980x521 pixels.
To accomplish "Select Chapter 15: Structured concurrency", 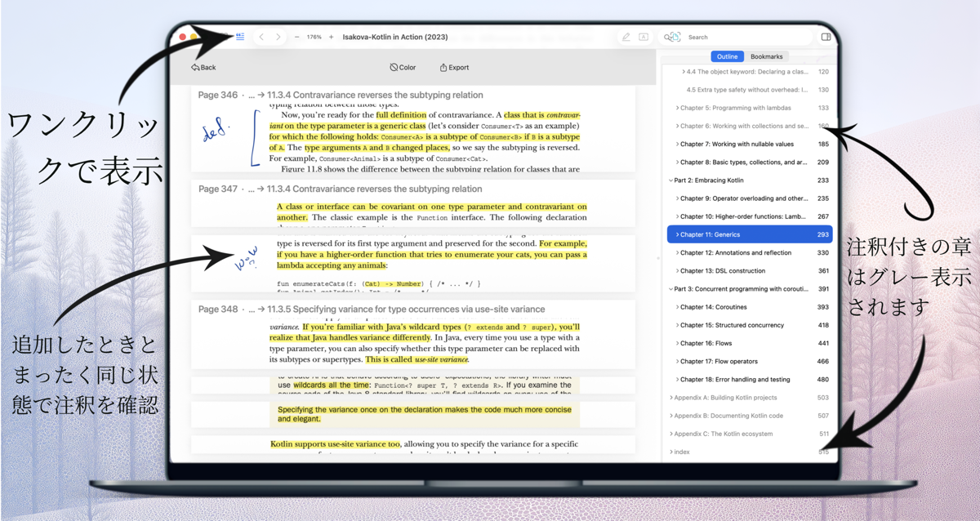I will (750, 325).
